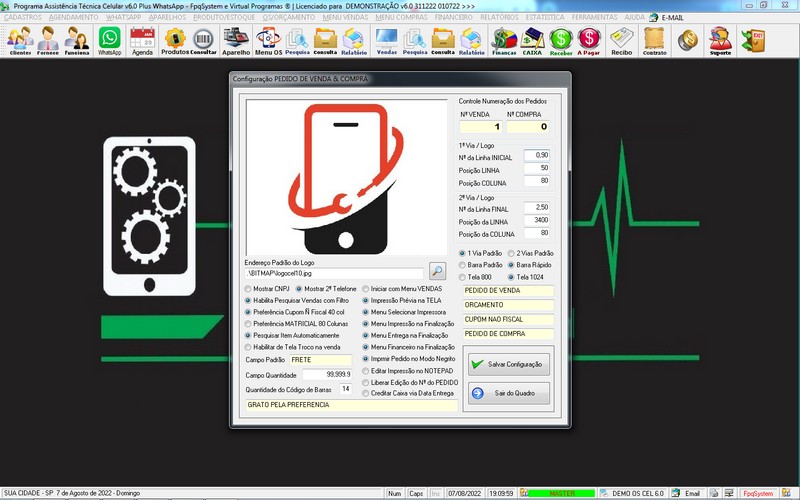The width and height of the screenshot is (800, 500).
Task: Click the Vendas monitor icon
Action: pos(386,41)
